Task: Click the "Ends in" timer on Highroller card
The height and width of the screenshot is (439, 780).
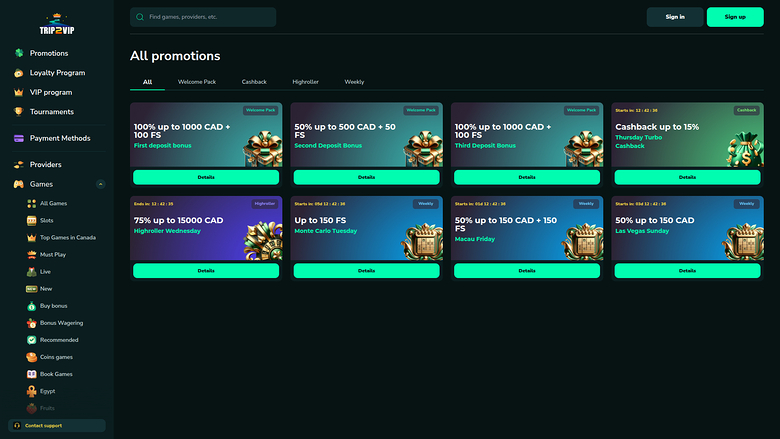Action: 154,204
